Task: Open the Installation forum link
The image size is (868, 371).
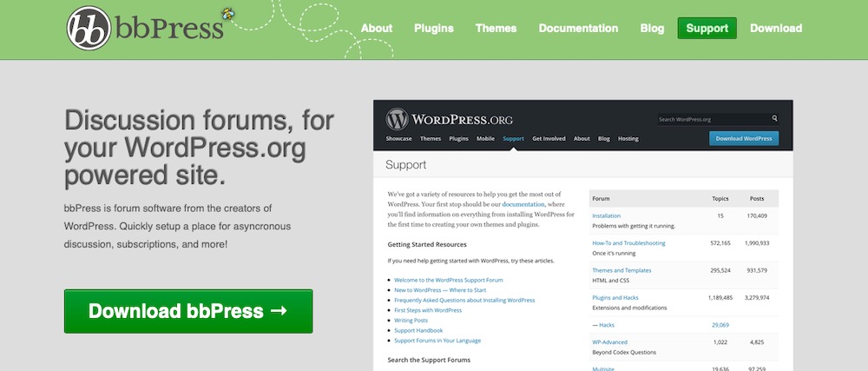Action: click(x=607, y=215)
